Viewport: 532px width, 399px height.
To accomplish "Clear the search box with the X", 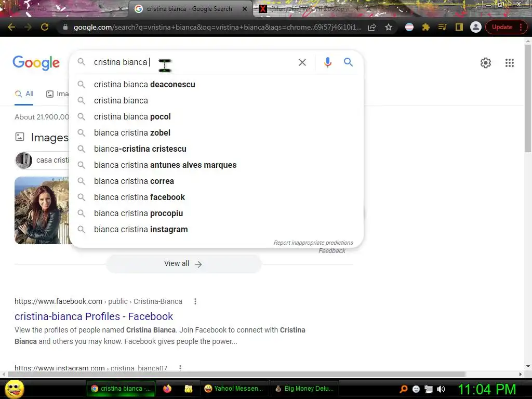I will click(x=302, y=62).
